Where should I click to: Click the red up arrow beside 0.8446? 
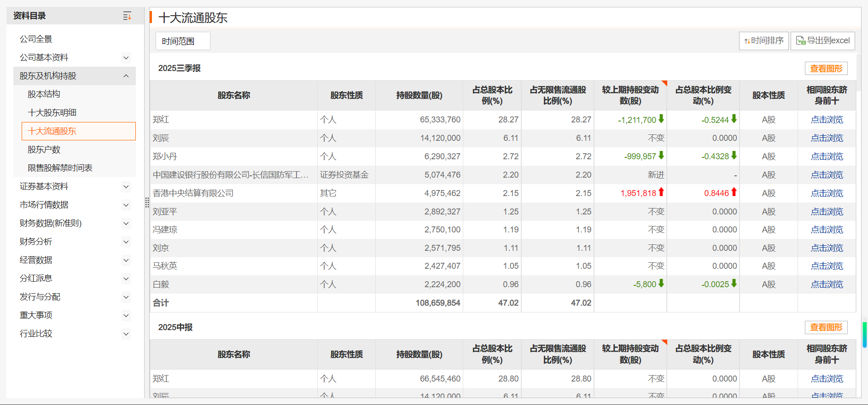734,192
